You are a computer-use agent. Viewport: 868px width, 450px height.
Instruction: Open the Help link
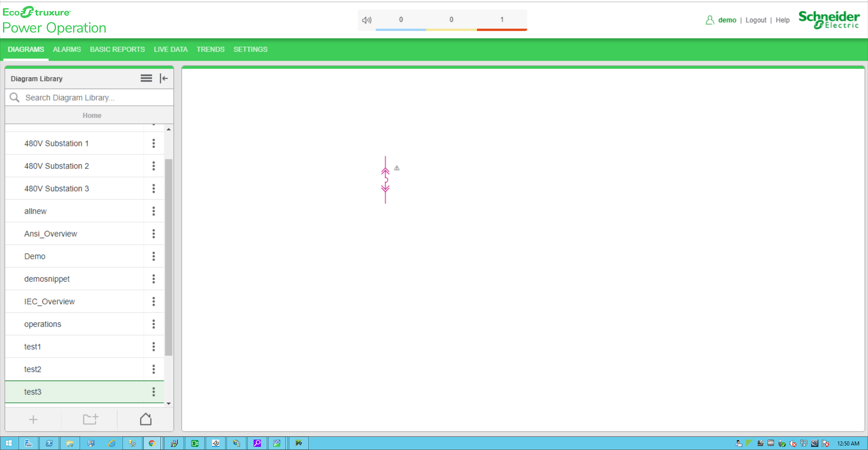(783, 20)
